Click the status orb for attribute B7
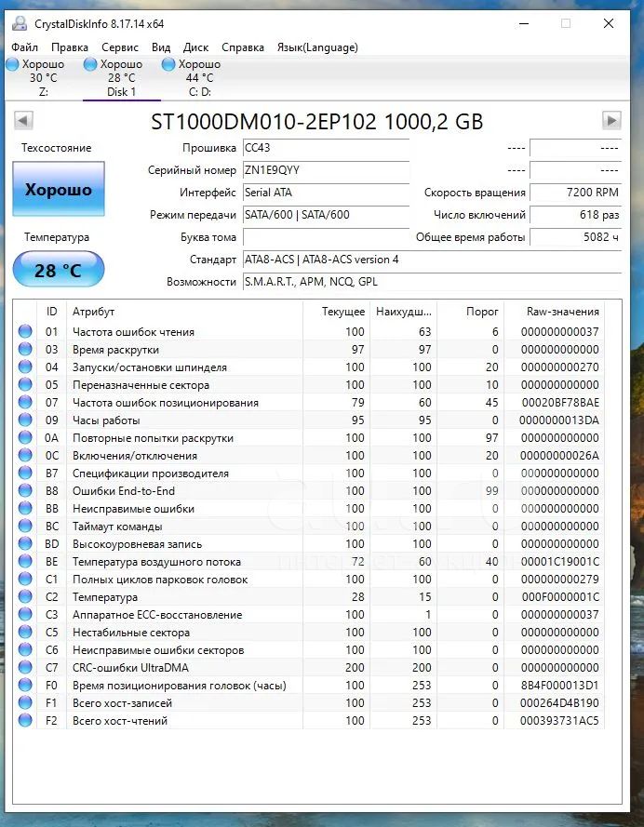The width and height of the screenshot is (644, 827). 25,473
